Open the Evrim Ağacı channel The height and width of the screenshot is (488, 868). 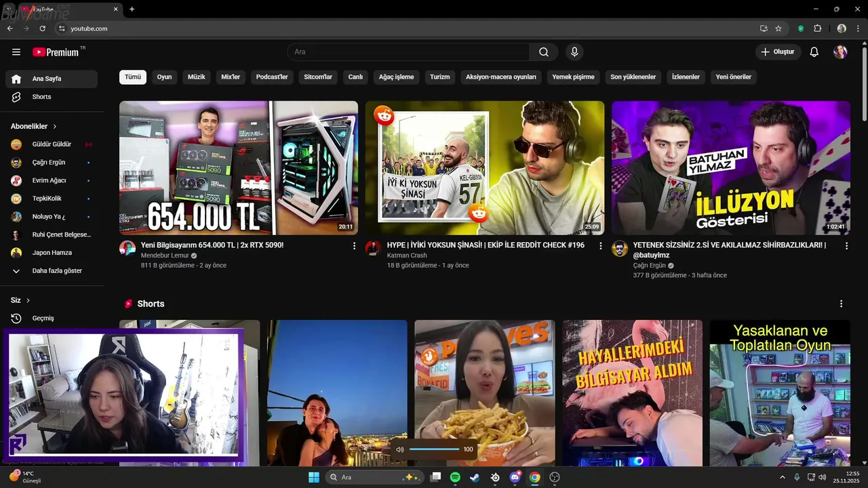[x=52, y=180]
